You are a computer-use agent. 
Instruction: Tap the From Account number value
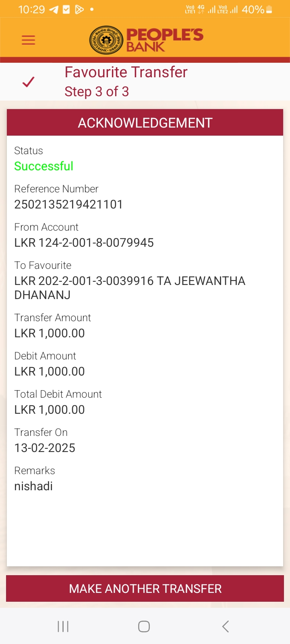(84, 243)
